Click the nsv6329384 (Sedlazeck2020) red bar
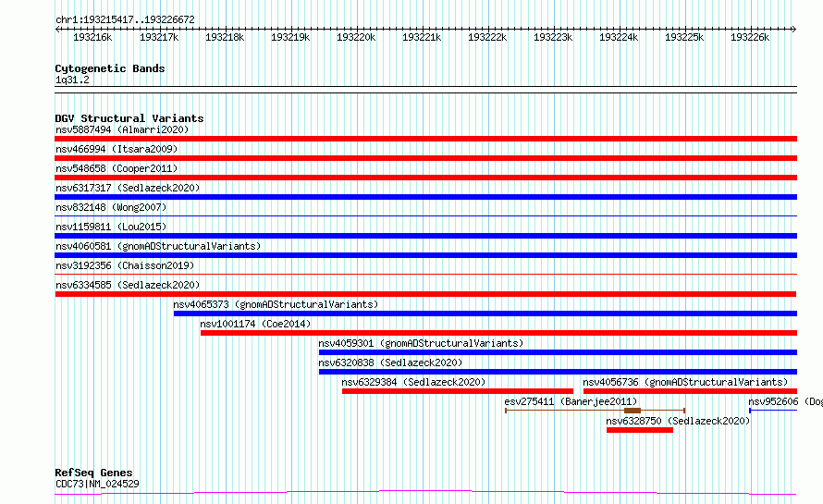This screenshot has height=504, width=823. (x=458, y=391)
